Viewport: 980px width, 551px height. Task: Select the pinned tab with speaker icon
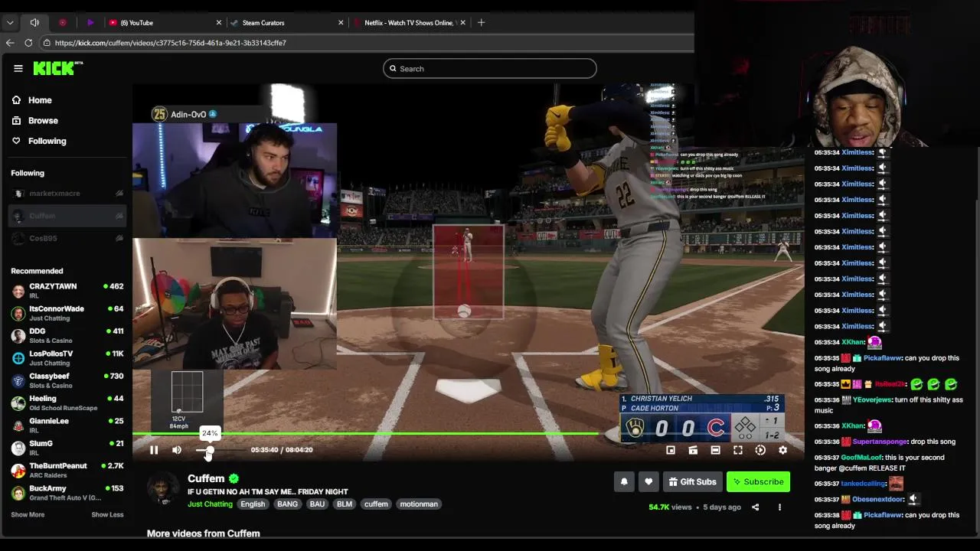[34, 23]
